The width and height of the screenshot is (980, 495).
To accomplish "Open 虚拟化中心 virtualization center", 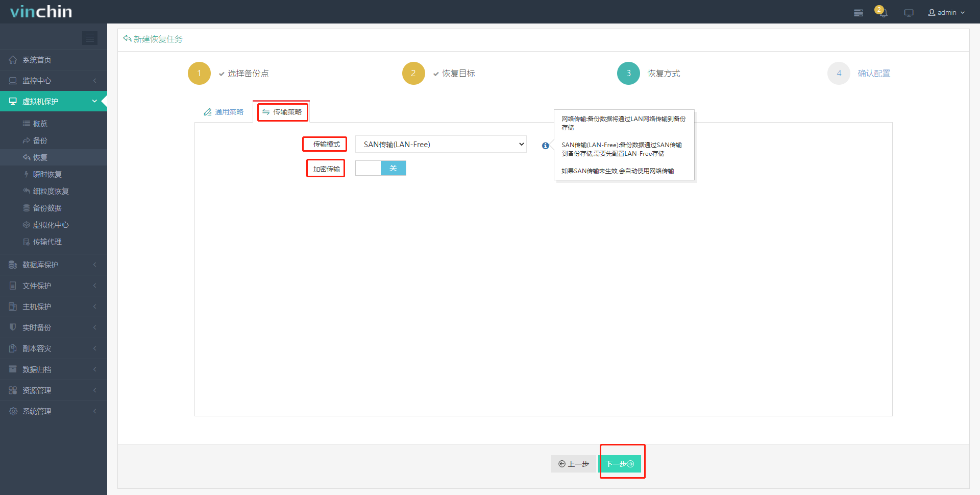I will click(51, 224).
